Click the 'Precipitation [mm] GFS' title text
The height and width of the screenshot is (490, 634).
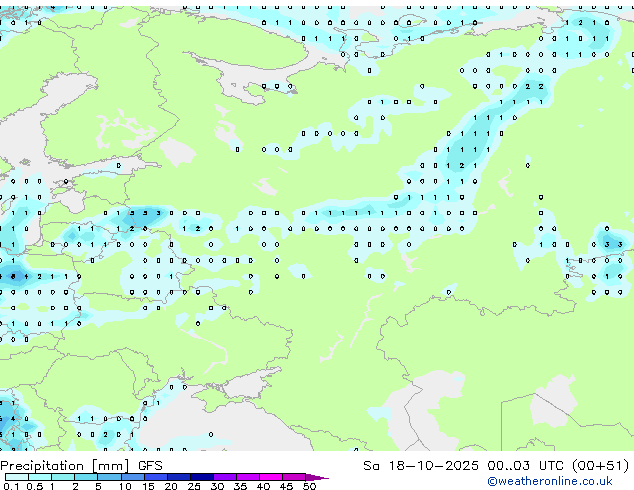[x=81, y=466]
